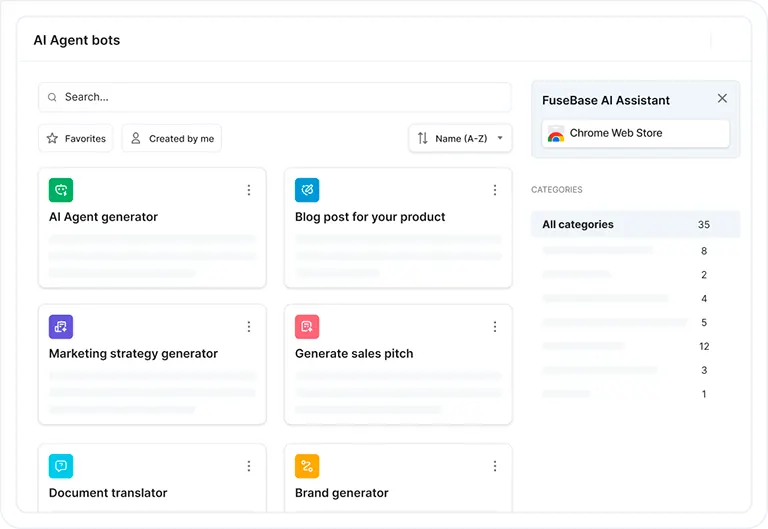Select the category with 3 items
Image resolution: width=768 pixels, height=529 pixels.
coord(636,370)
